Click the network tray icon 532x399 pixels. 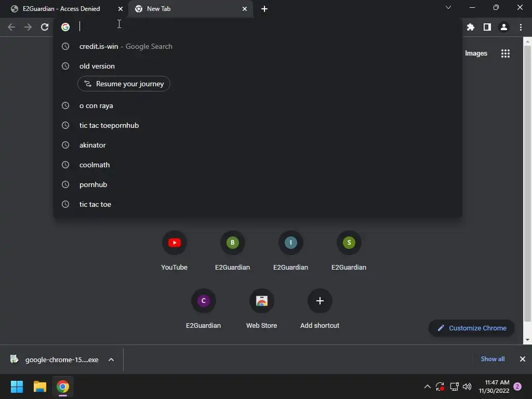pos(454,387)
